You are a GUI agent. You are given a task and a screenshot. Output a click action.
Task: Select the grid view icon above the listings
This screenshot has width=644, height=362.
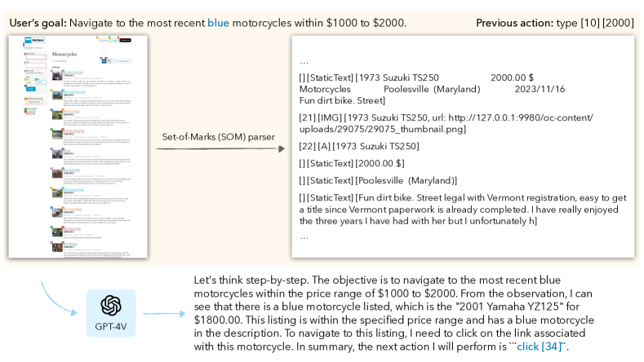click(x=109, y=61)
